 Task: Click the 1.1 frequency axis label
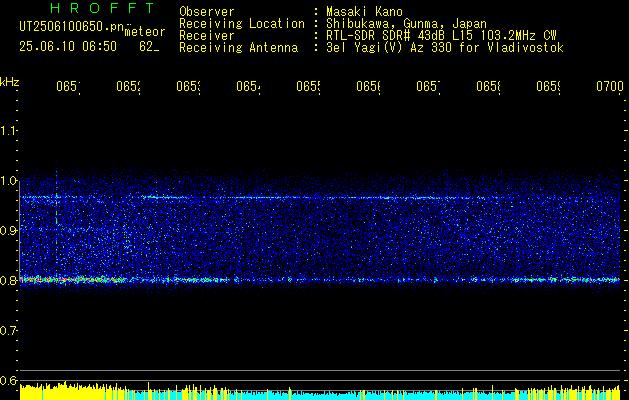click(8, 130)
